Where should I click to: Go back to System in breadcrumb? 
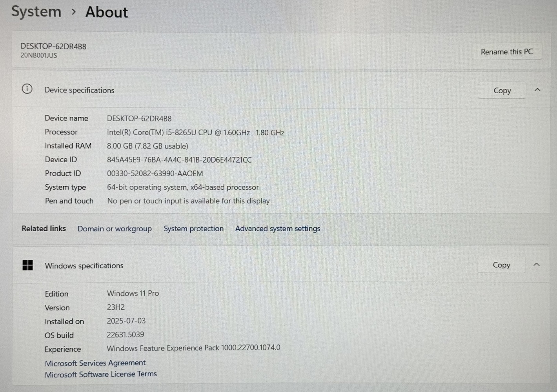coord(36,12)
